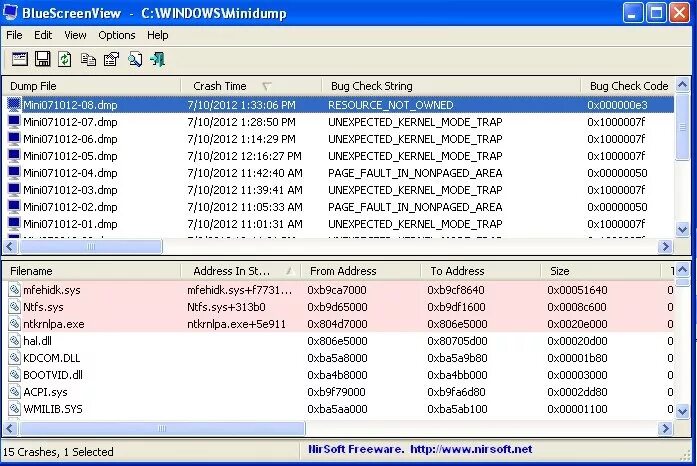The height and width of the screenshot is (466, 697).
Task: Click the ntkrnlpa.exe+5e911 stack address
Action: pyautogui.click(x=236, y=324)
